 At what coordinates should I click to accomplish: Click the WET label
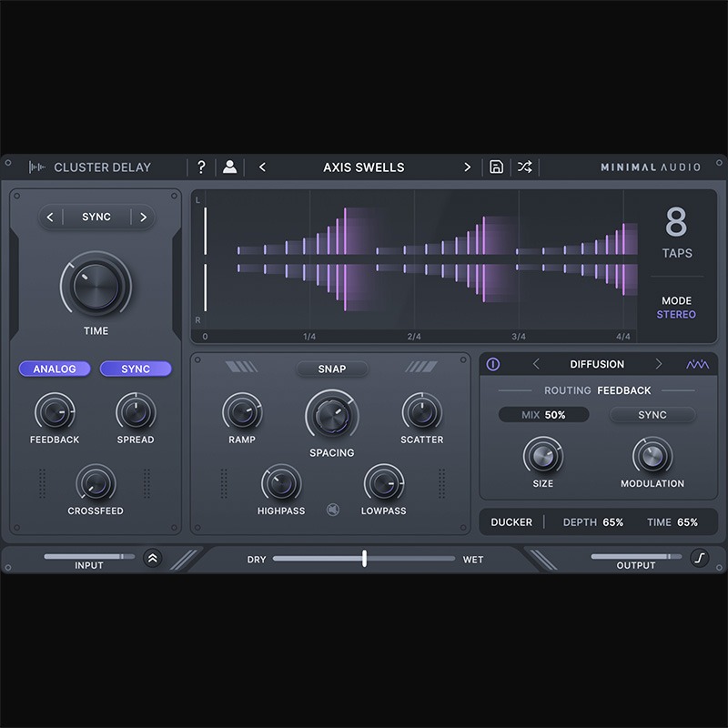tap(472, 560)
